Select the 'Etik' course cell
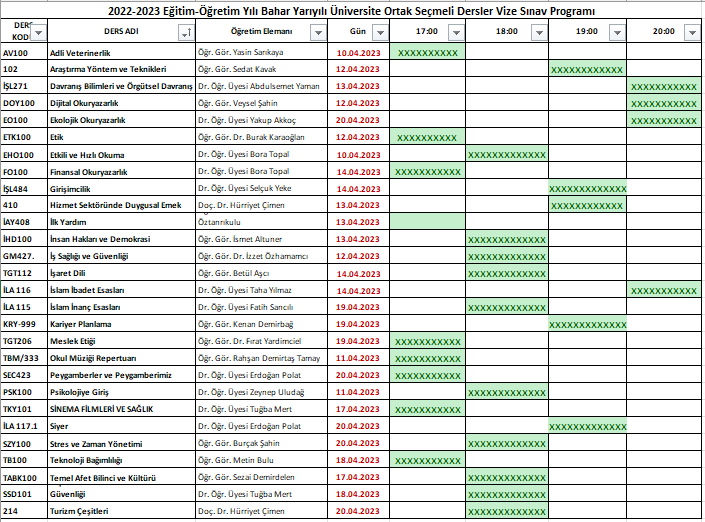The image size is (705, 522). point(121,137)
